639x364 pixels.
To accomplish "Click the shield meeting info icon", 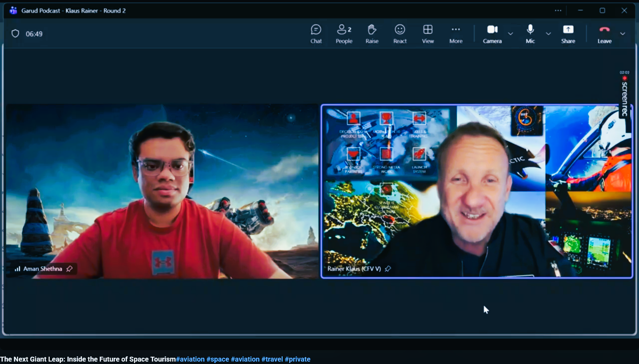I will point(15,34).
